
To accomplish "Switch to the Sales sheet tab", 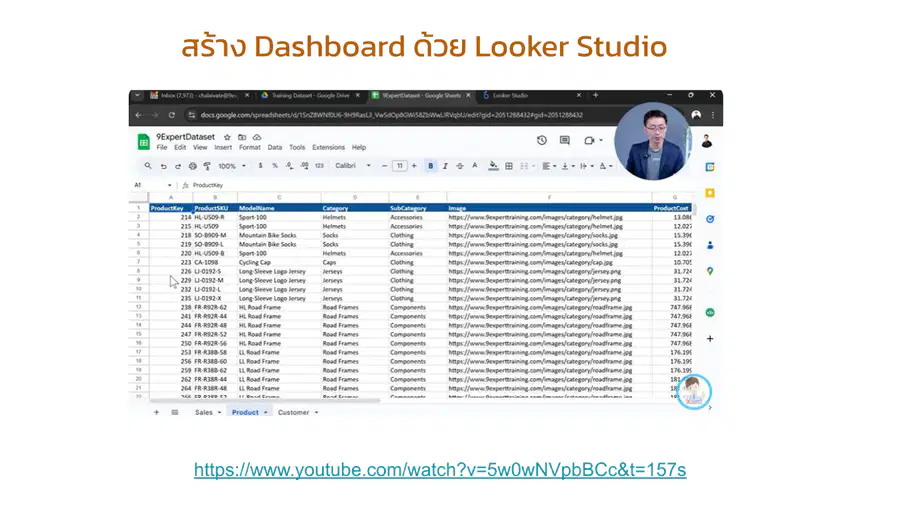I will point(204,412).
